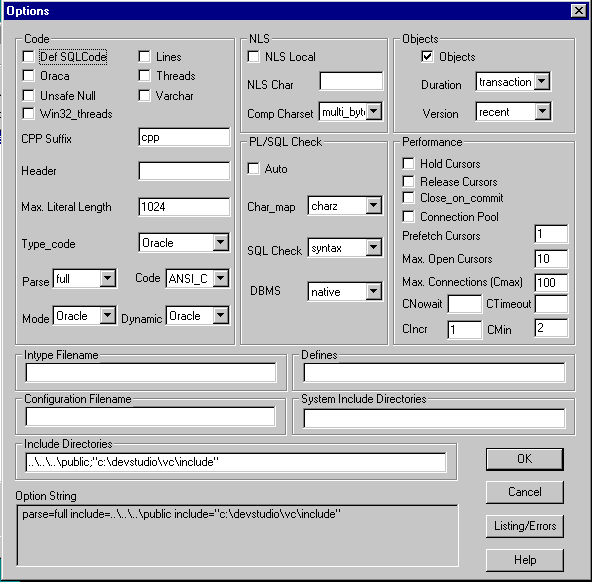592x583 pixels.
Task: Uncheck the Objects checkbox
Action: pos(427,57)
